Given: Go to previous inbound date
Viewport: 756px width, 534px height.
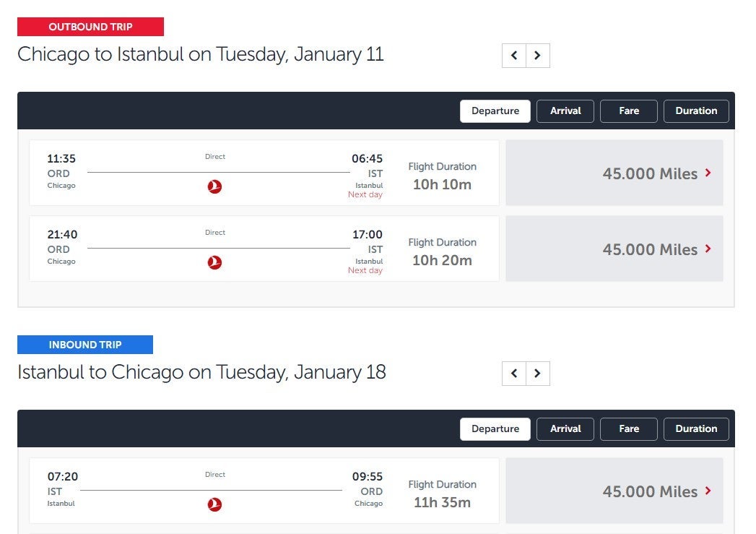Looking at the screenshot, I should click(514, 374).
